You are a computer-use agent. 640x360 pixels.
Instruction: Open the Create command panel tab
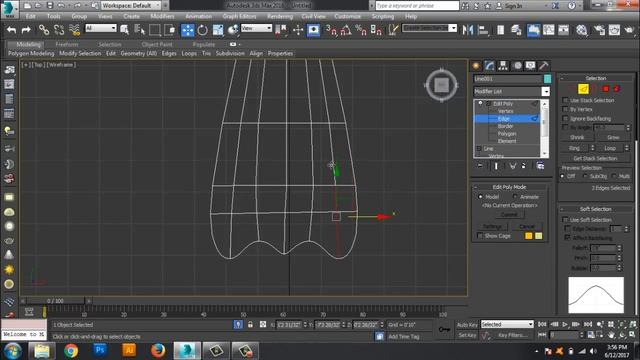point(476,66)
